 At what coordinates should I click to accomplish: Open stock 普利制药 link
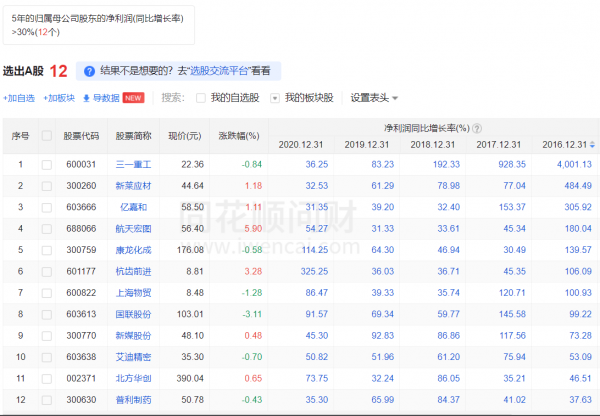(x=133, y=400)
